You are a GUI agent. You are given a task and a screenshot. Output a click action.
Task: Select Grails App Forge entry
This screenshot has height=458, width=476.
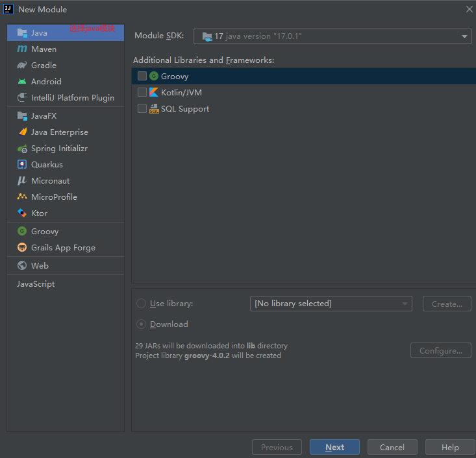[66, 248]
